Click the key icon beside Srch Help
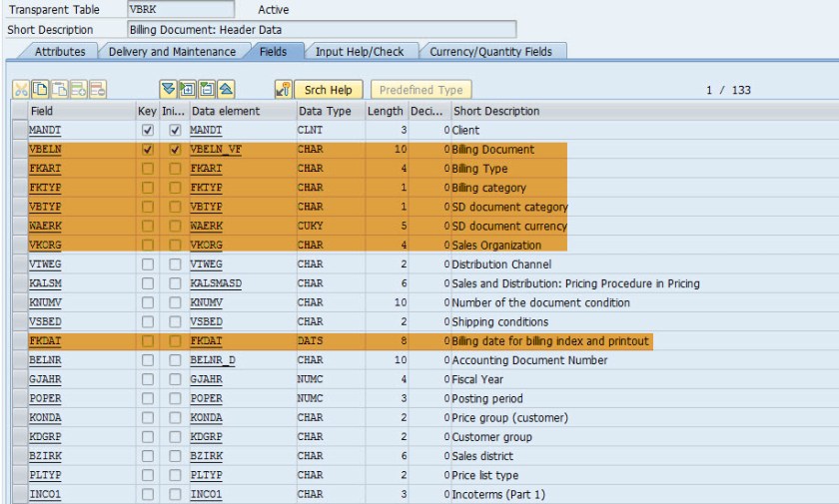 click(x=283, y=90)
